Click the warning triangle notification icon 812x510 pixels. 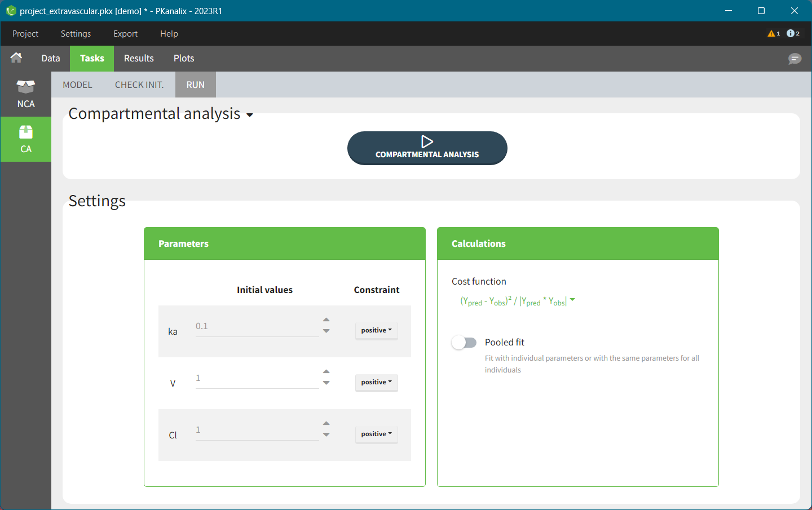coord(771,34)
